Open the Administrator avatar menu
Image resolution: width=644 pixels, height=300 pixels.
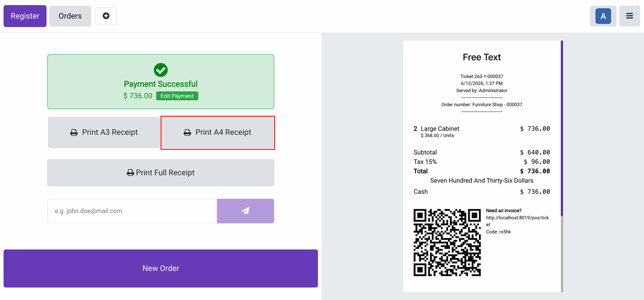tap(603, 16)
